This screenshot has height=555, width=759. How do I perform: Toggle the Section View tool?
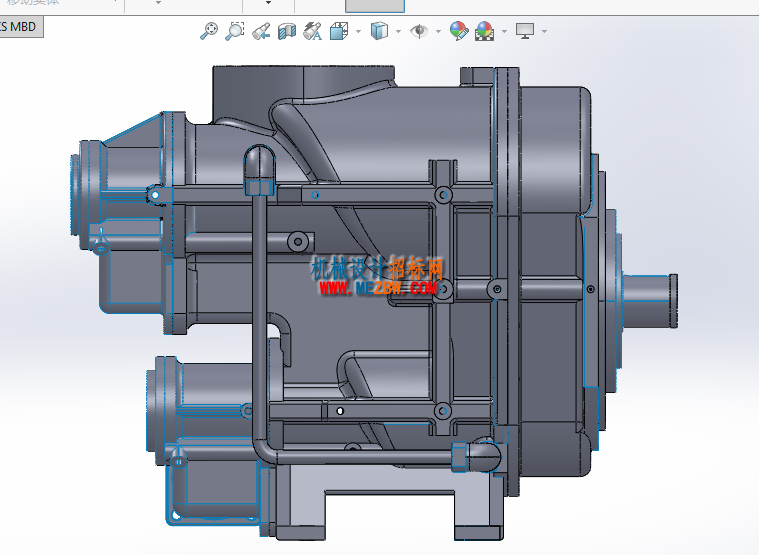click(x=287, y=31)
